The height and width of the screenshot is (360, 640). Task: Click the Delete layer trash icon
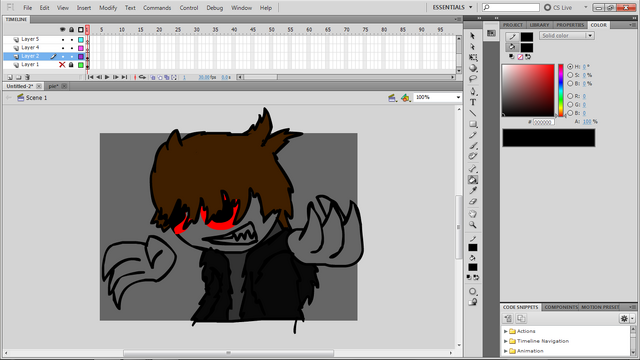pyautogui.click(x=27, y=77)
